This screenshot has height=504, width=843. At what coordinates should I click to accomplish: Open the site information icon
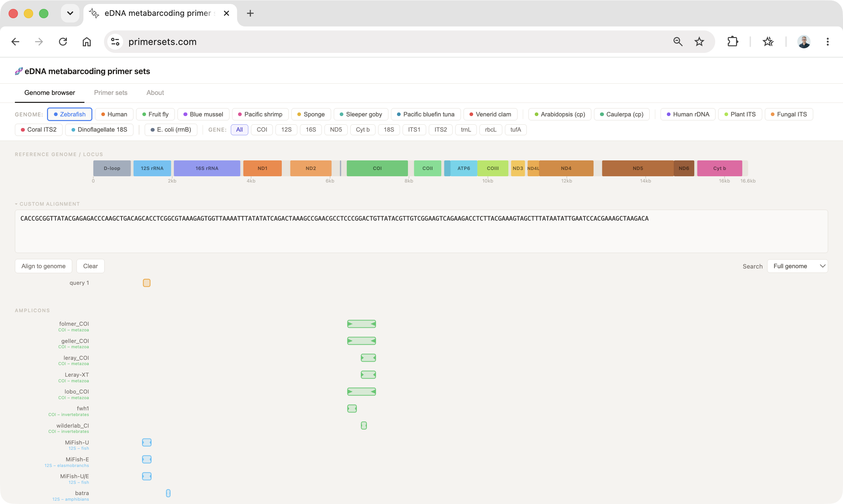point(115,42)
